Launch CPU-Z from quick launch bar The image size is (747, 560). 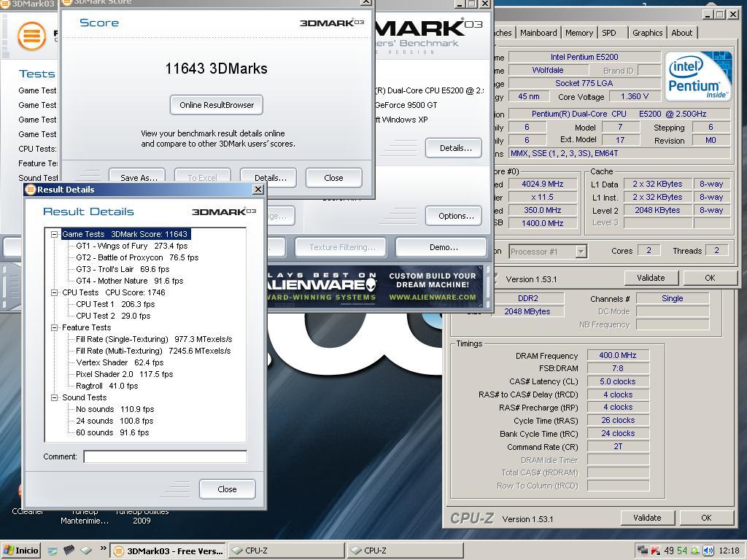pos(86,550)
